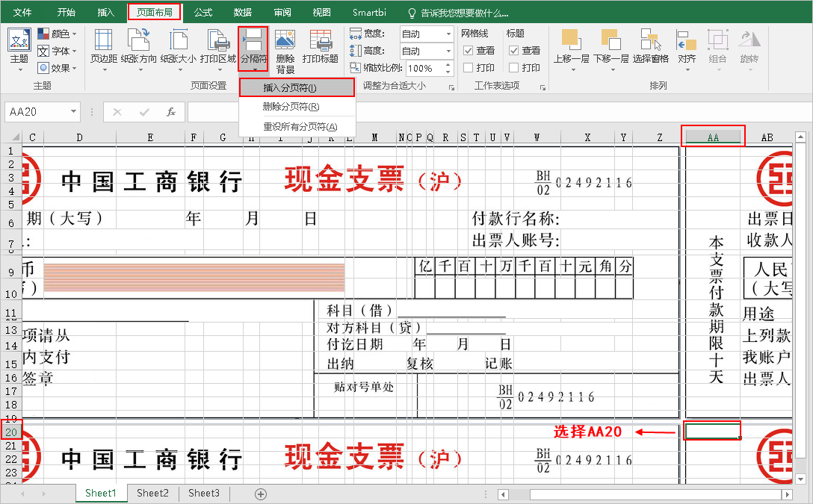Open the 打印标题 print titles dialog
Screen dimensions: 813x504
321,46
